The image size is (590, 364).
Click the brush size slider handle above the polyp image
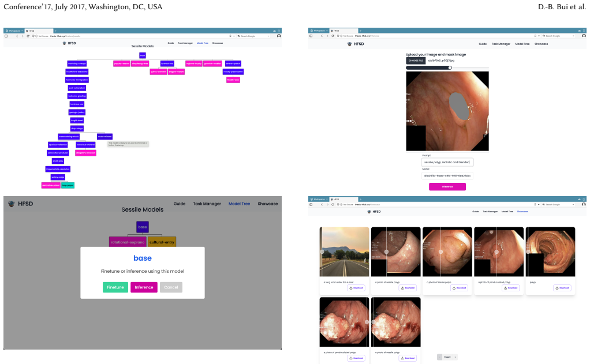(450, 67)
